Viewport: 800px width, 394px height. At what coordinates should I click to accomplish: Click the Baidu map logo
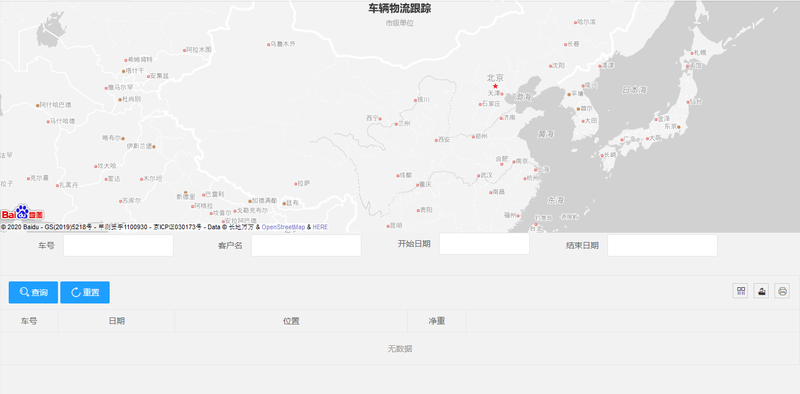[22, 213]
